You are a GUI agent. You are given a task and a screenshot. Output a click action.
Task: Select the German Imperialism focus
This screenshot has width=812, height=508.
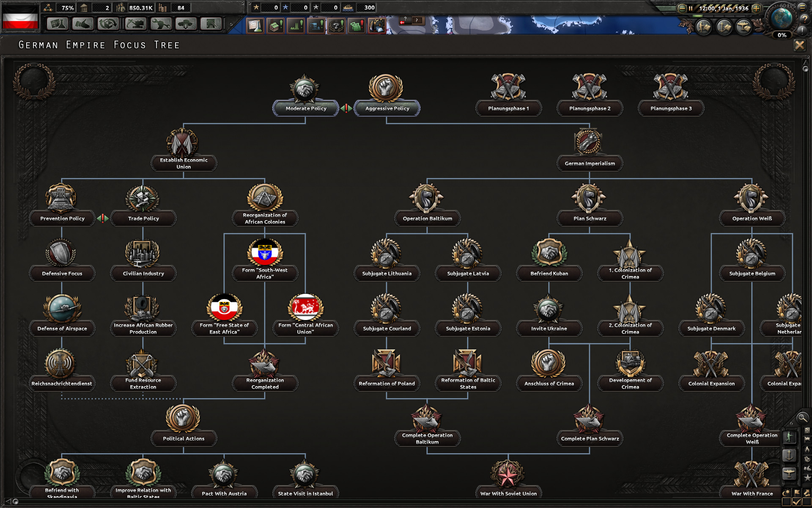click(x=590, y=163)
